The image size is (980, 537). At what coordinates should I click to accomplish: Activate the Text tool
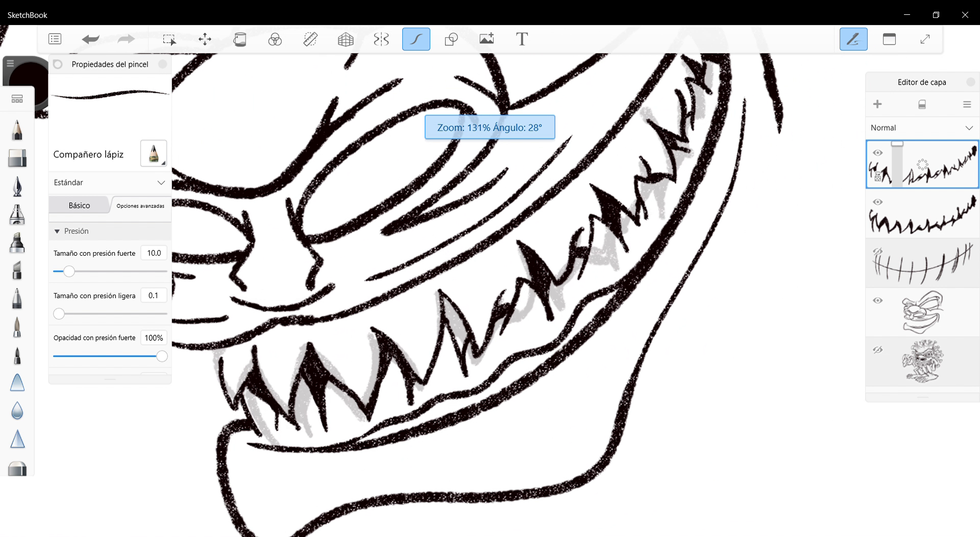coord(522,39)
